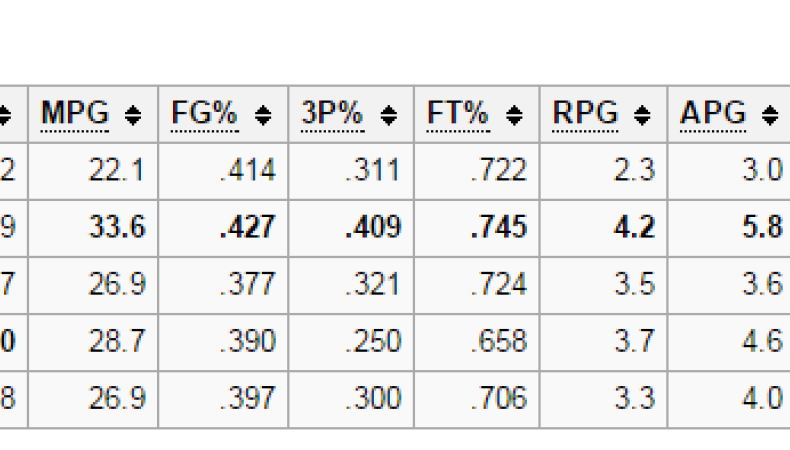Click the 28.7 minutes cell
This screenshot has height=450, width=790.
(x=117, y=342)
